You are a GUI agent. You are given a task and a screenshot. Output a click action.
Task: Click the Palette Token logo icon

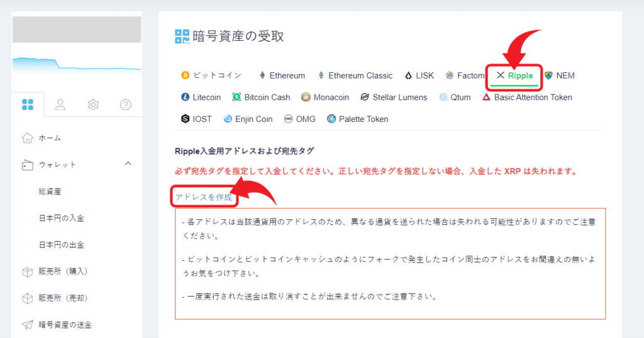point(331,119)
